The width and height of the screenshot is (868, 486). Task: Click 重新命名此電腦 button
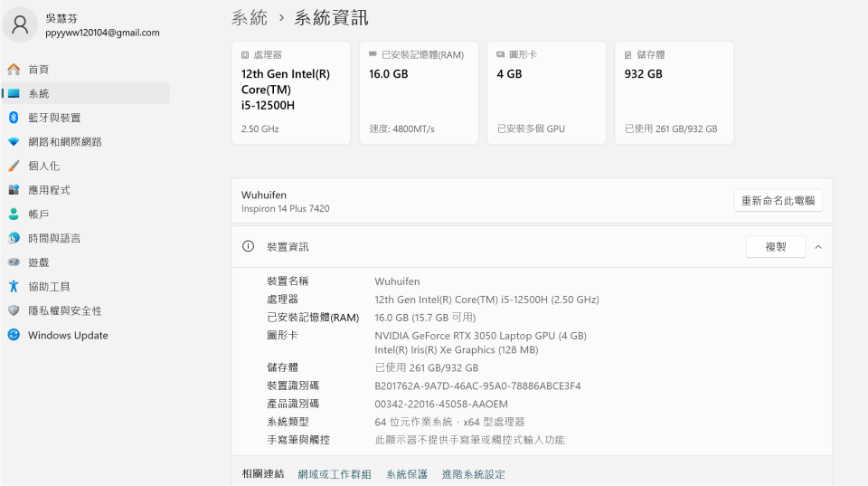click(x=778, y=201)
